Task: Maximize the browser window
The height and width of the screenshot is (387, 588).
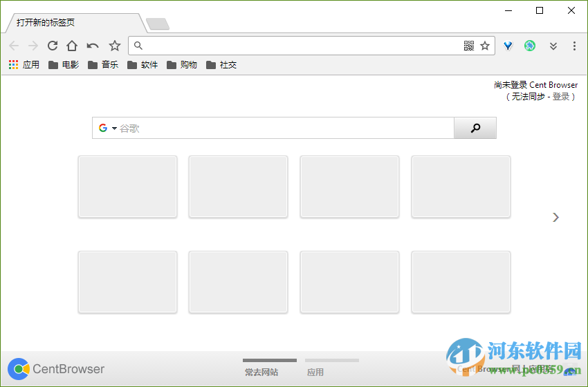Action: [540, 10]
